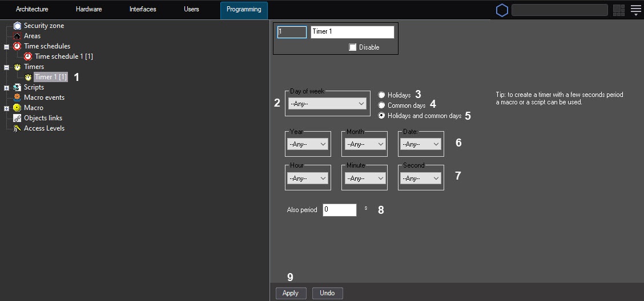Open the Date dropdown

tap(421, 144)
